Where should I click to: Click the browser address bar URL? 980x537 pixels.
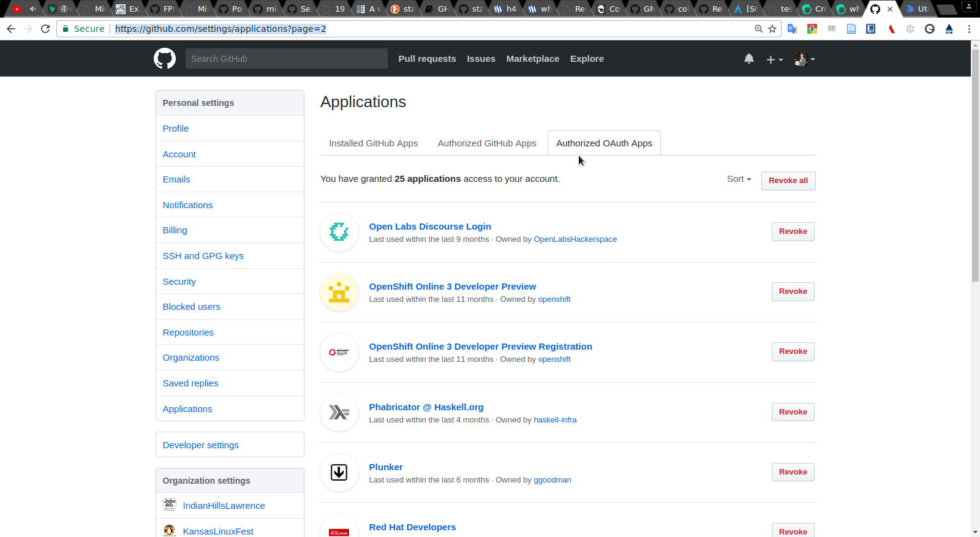pyautogui.click(x=221, y=29)
